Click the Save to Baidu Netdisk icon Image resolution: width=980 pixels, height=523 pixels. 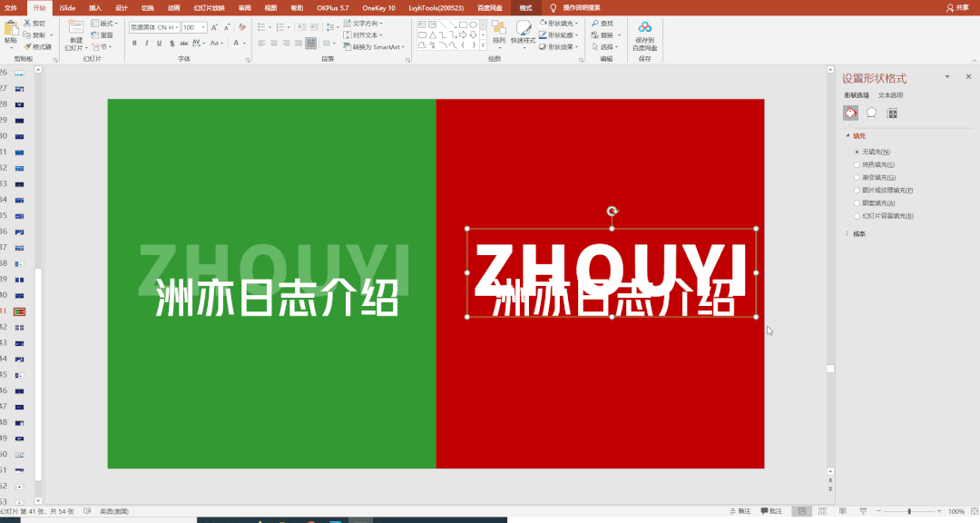pos(644,28)
